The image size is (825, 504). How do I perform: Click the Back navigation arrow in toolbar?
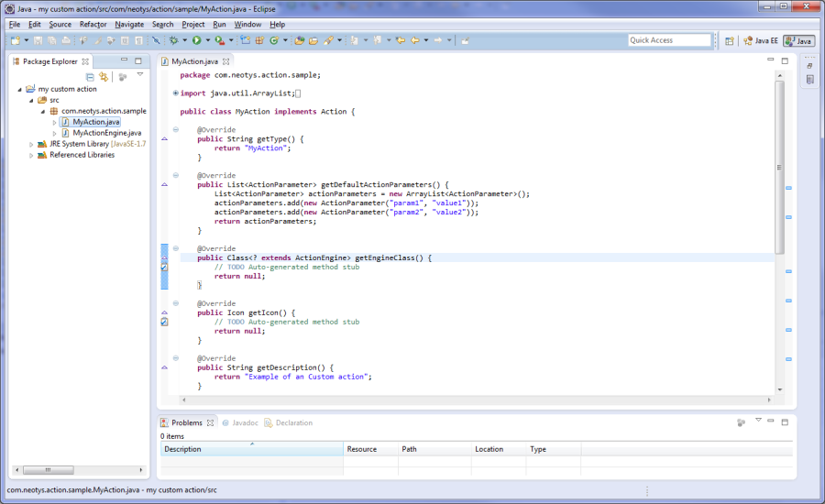[415, 40]
